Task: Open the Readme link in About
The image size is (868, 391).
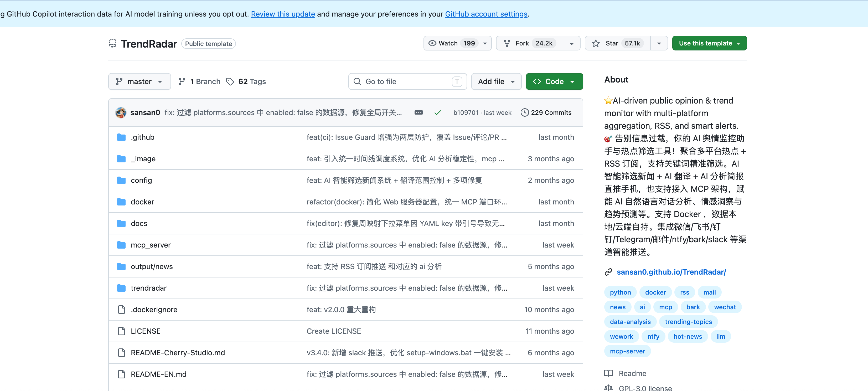Action: [x=632, y=373]
